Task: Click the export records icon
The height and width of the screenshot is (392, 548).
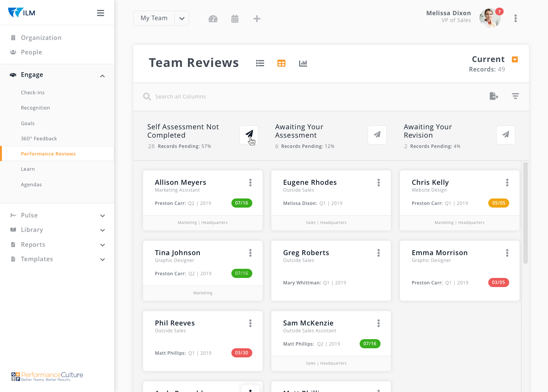Action: coord(494,96)
